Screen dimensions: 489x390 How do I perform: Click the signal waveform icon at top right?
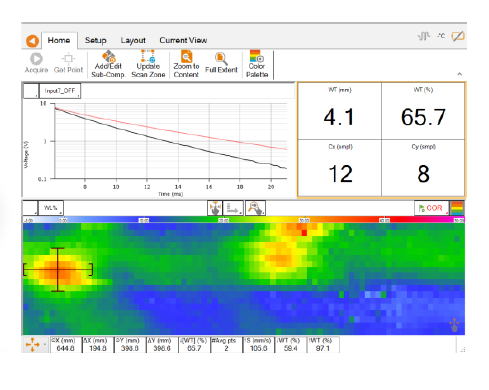424,36
